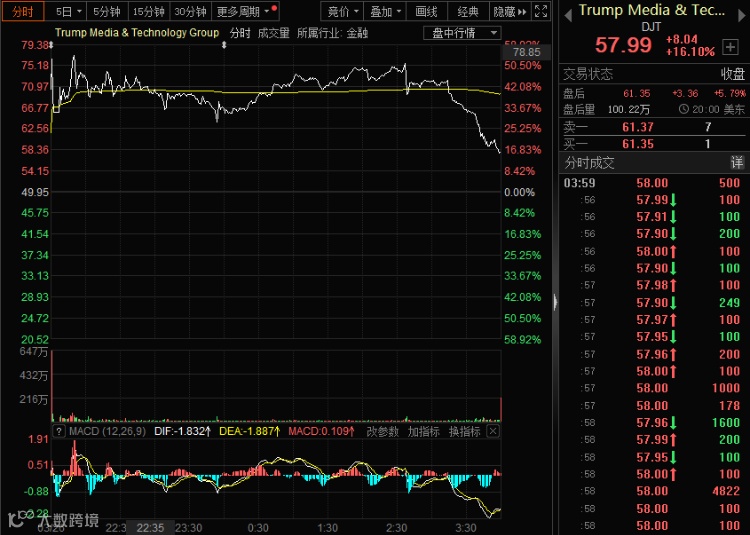Open the 竞价 dropdown
750x535 pixels.
(342, 11)
